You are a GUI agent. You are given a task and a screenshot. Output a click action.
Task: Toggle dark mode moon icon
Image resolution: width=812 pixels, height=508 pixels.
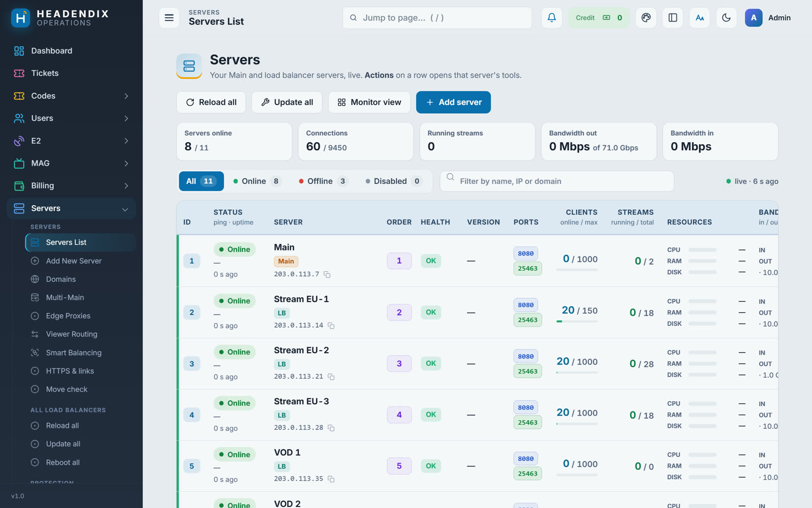[727, 18]
